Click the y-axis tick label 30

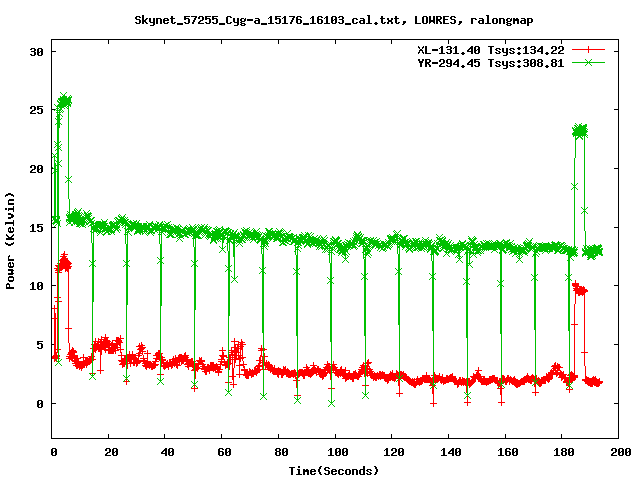[36, 52]
